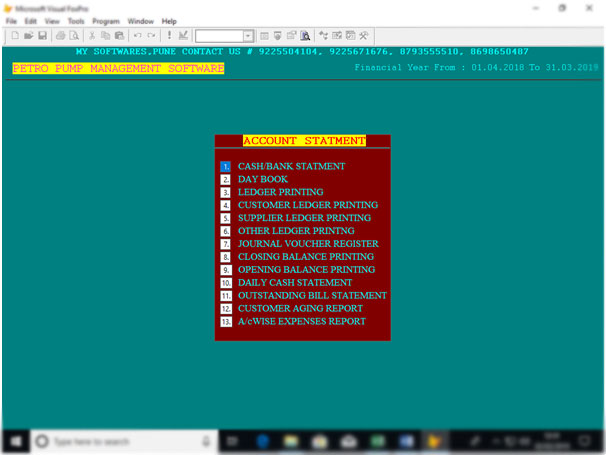The height and width of the screenshot is (455, 606).
Task: Click the ACCOUNT STATMENT heading
Action: pos(304,141)
